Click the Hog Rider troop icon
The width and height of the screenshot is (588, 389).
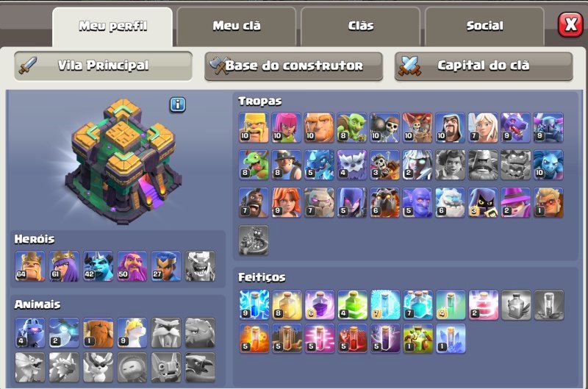click(x=254, y=202)
